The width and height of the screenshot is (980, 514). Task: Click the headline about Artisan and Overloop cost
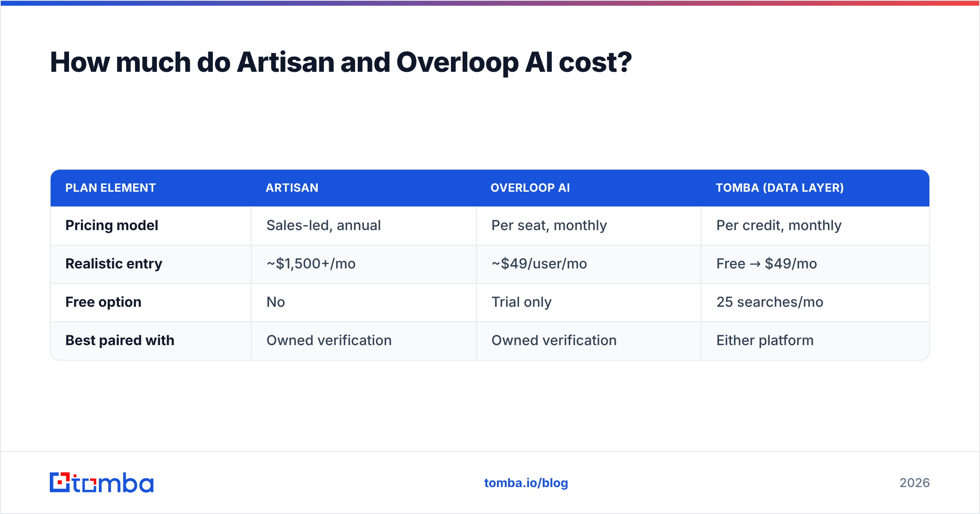tap(341, 62)
